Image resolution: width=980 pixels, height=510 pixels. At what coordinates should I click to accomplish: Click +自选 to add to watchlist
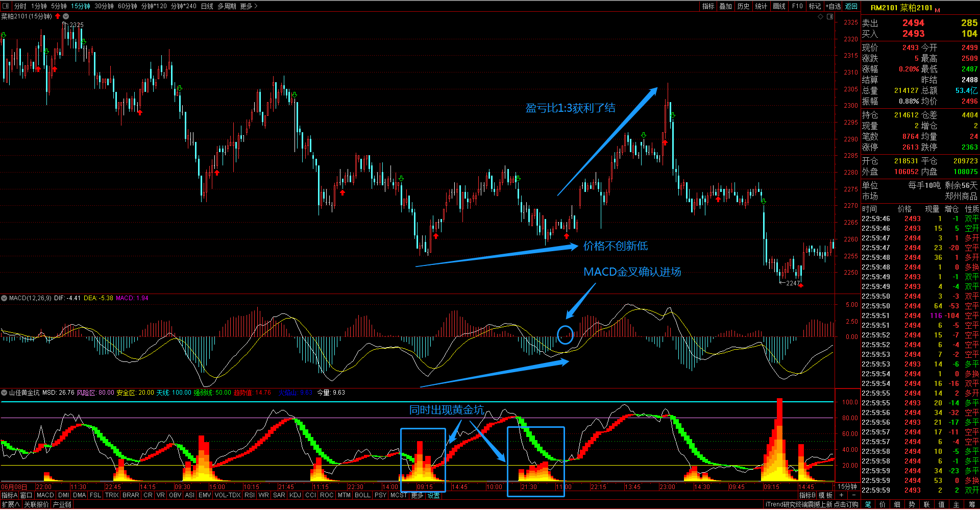(x=833, y=6)
